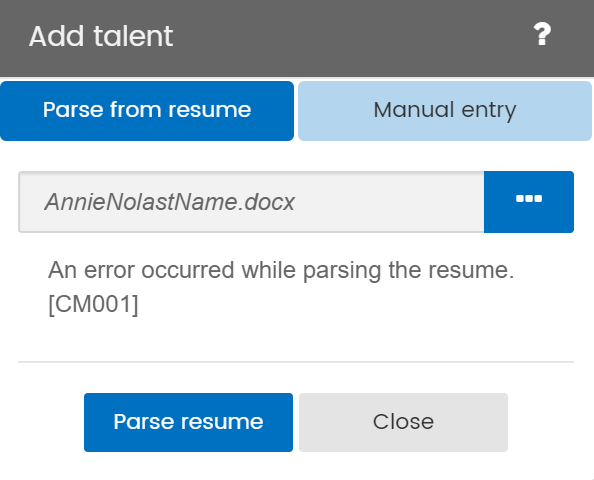Select the [CM001] error code text

point(93,304)
